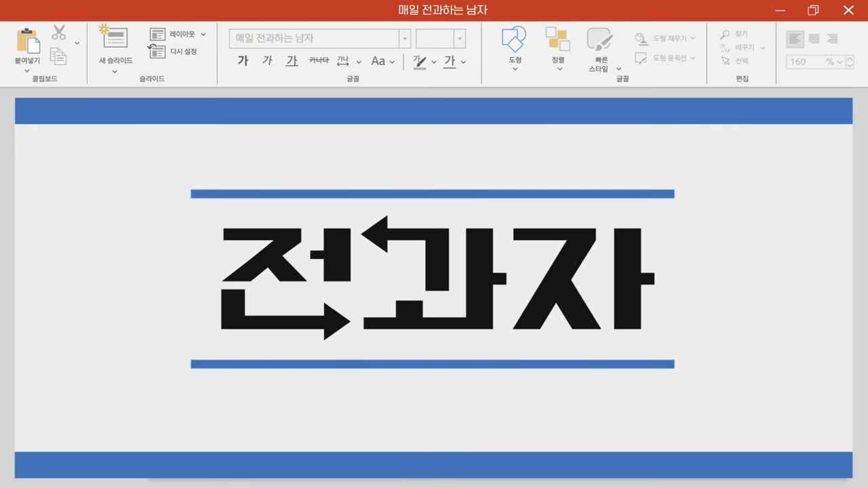Click the window title 매일 전과하는 남자

click(443, 10)
